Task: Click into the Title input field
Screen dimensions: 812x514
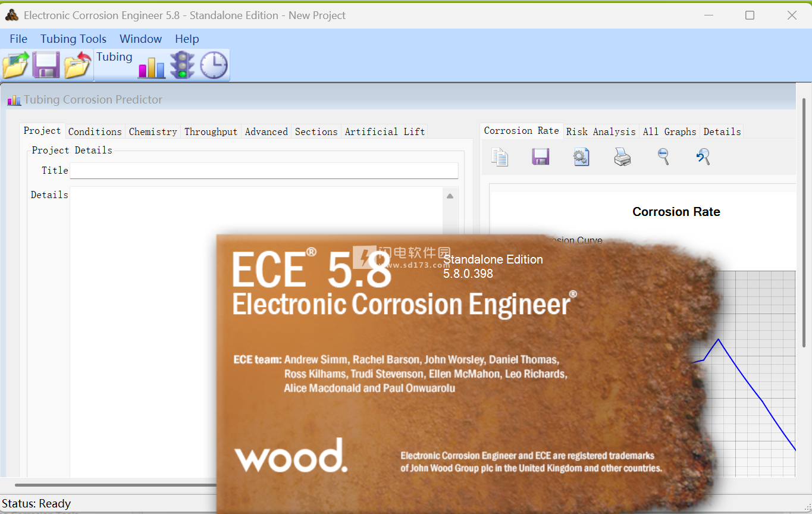Action: pyautogui.click(x=264, y=171)
